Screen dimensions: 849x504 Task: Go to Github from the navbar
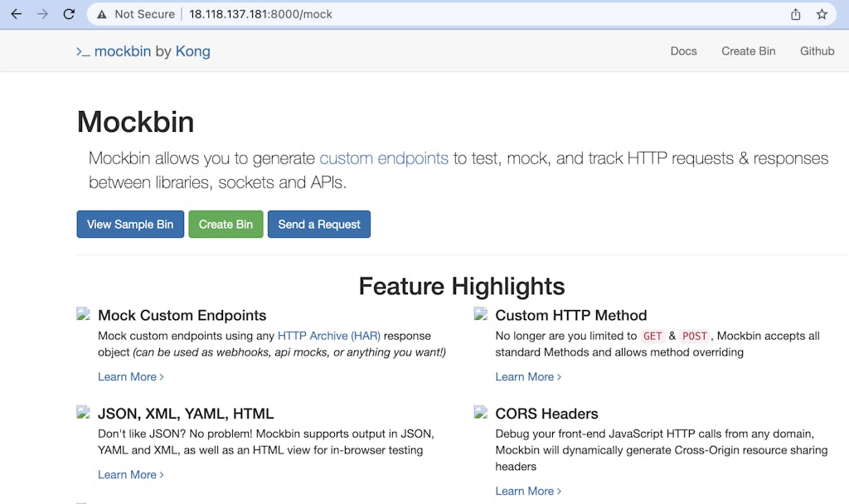tap(817, 51)
